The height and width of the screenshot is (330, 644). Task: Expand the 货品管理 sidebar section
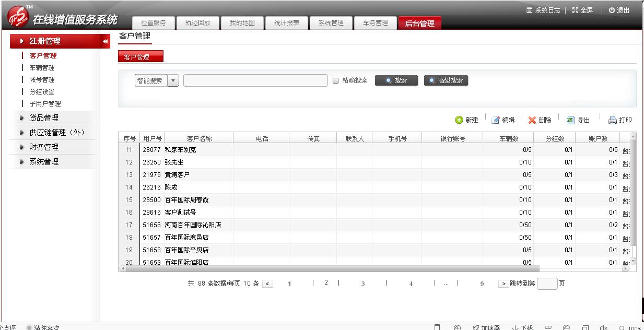click(x=44, y=118)
